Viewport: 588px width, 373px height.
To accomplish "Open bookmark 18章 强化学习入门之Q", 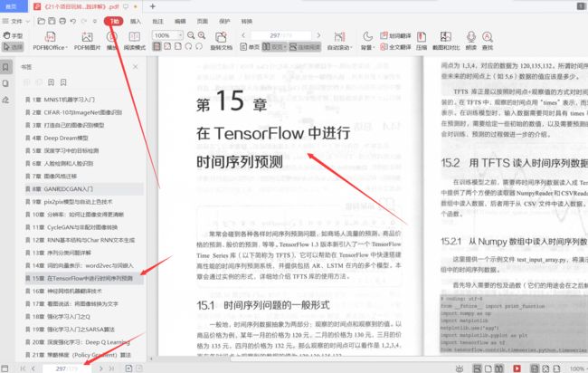I will click(58, 316).
